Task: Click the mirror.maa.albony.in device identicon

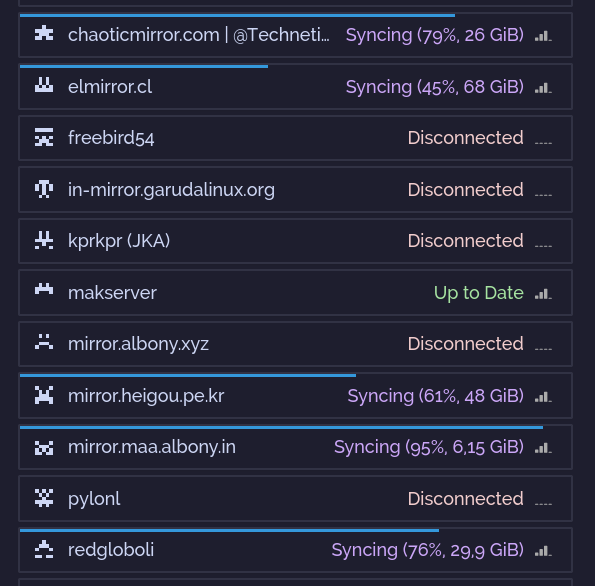Action: (x=44, y=448)
